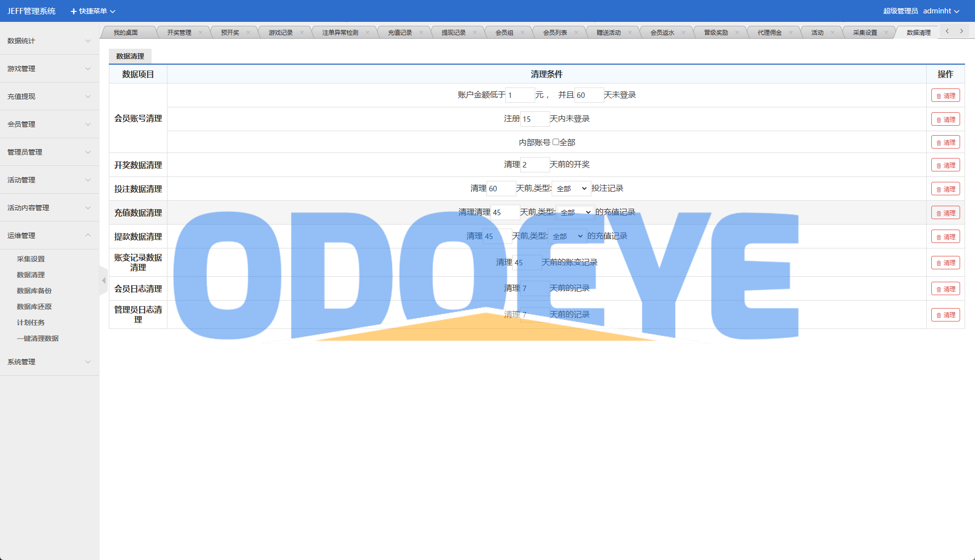Viewport: 975px width, 560px height.
Task: Close the 开奖管理 tab with its X
Action: click(200, 33)
